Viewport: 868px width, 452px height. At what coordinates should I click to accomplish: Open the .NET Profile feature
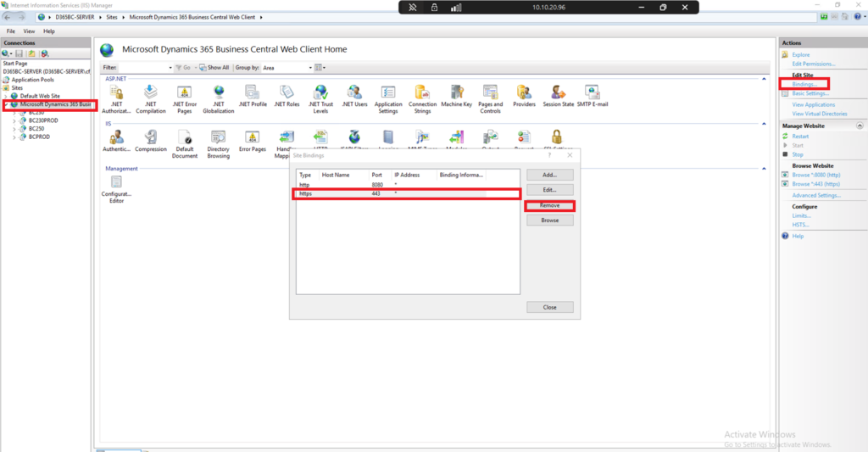(x=253, y=96)
